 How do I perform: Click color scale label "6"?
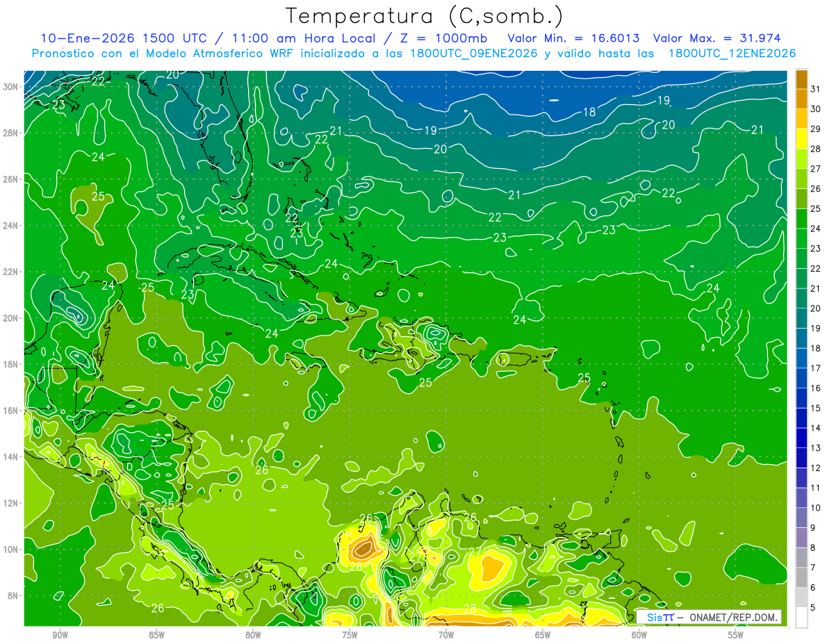coord(813,588)
